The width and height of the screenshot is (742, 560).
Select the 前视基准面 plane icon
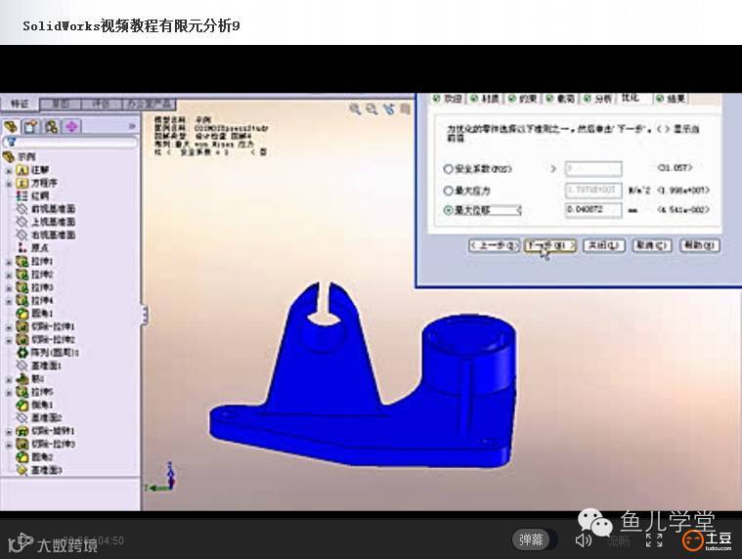click(x=22, y=208)
